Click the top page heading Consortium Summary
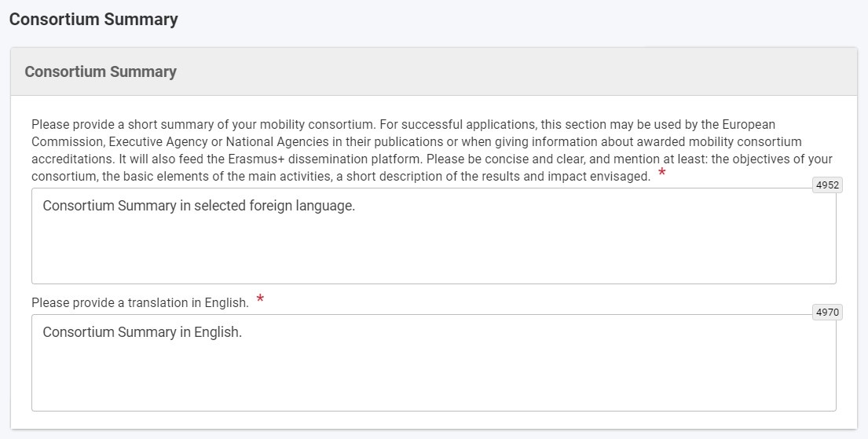This screenshot has height=439, width=868. click(93, 20)
